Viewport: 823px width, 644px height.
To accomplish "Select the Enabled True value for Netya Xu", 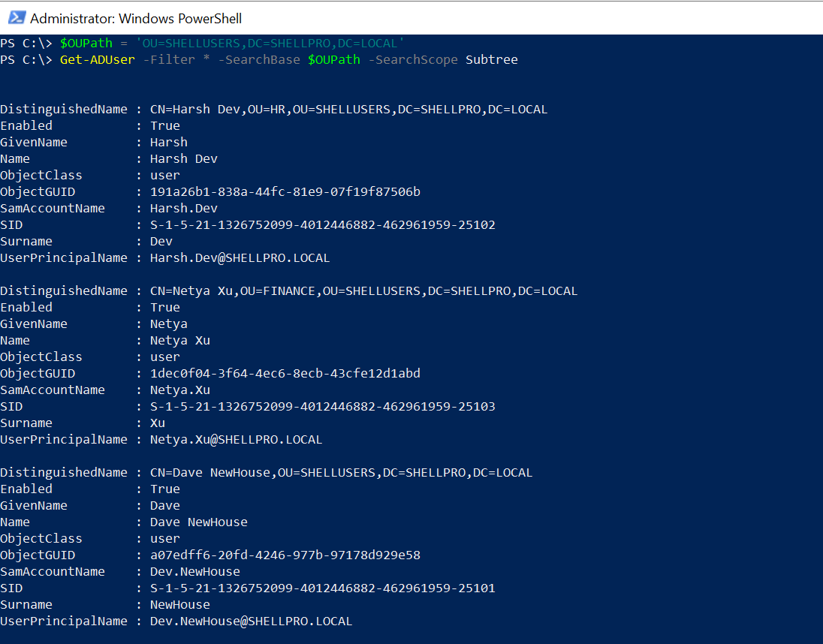I will 164,307.
